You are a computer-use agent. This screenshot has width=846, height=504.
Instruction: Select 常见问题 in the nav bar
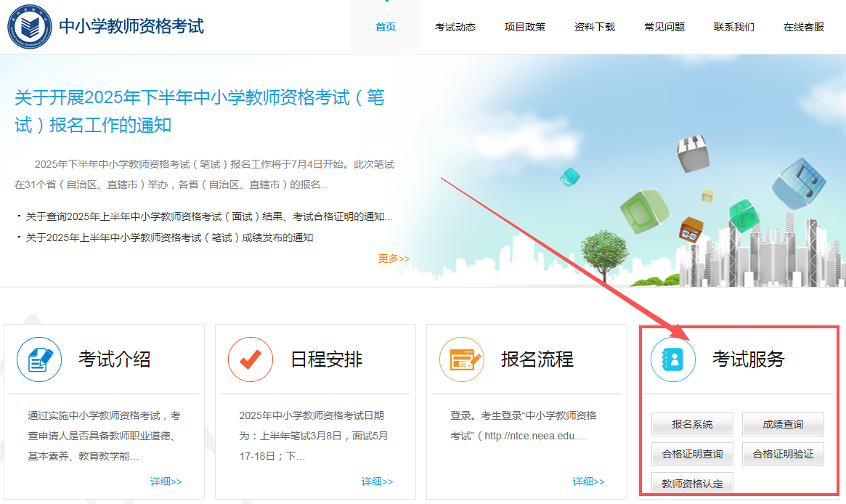click(x=664, y=27)
